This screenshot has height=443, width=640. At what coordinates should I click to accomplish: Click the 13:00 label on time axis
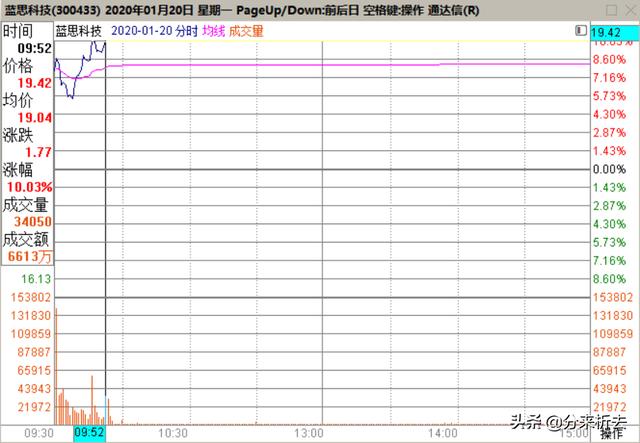point(308,434)
